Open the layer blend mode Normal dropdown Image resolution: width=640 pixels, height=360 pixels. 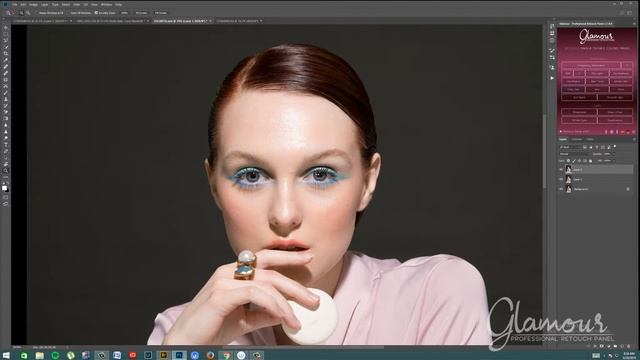pos(574,154)
